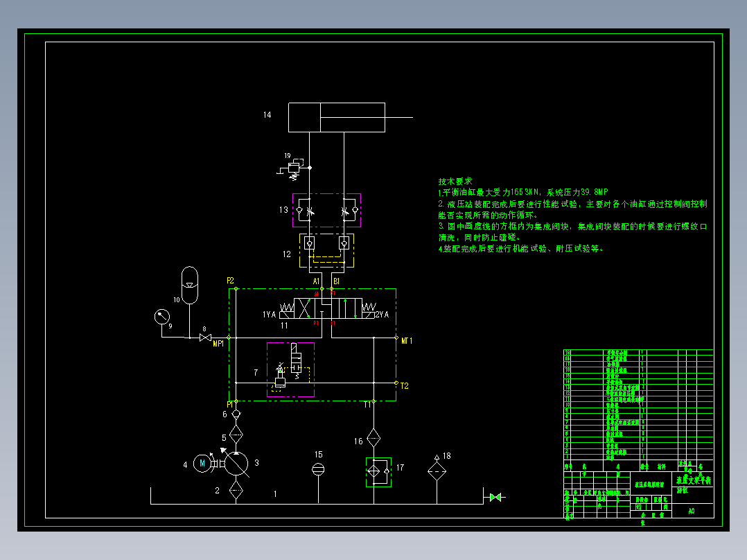Click the green drain valve beside the tank
Viewport: 747px width, 560px height.
click(x=495, y=498)
